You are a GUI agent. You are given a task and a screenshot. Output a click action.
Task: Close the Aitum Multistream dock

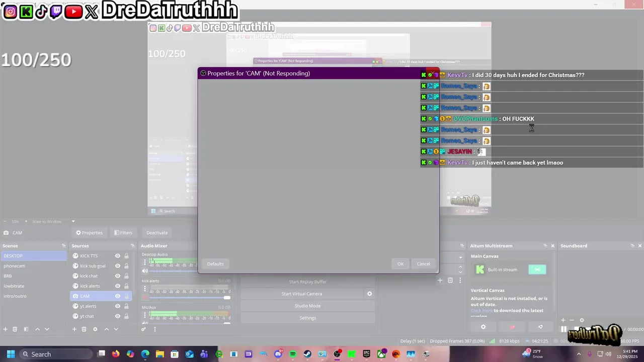[552, 246]
